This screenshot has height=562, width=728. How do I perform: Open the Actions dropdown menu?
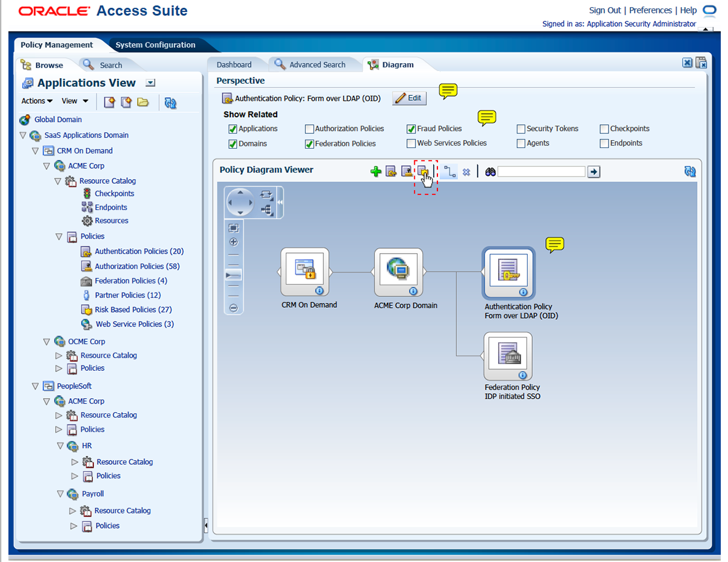coord(37,101)
